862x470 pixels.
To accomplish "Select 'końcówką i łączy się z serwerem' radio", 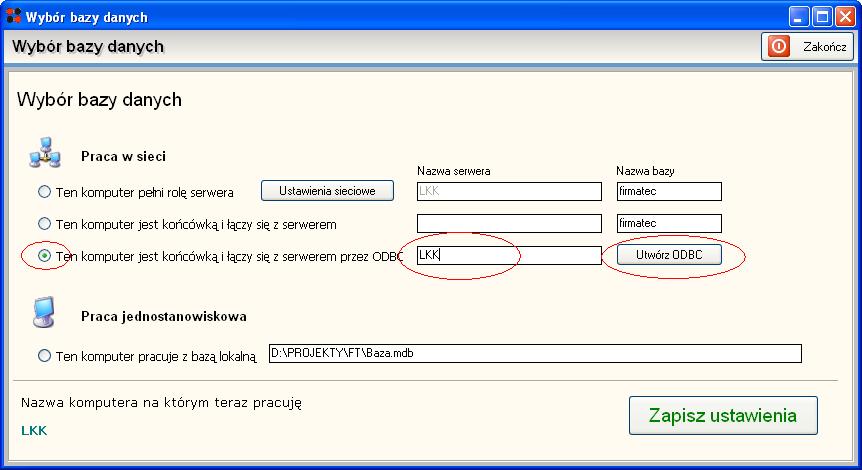I will point(45,224).
